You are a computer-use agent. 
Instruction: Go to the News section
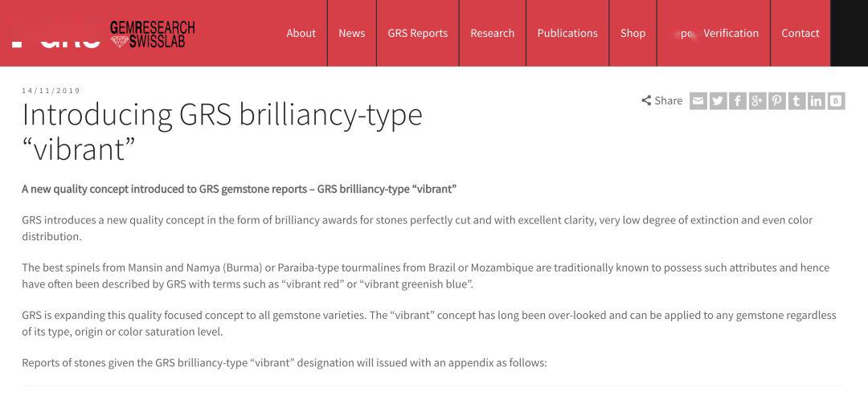pyautogui.click(x=351, y=33)
